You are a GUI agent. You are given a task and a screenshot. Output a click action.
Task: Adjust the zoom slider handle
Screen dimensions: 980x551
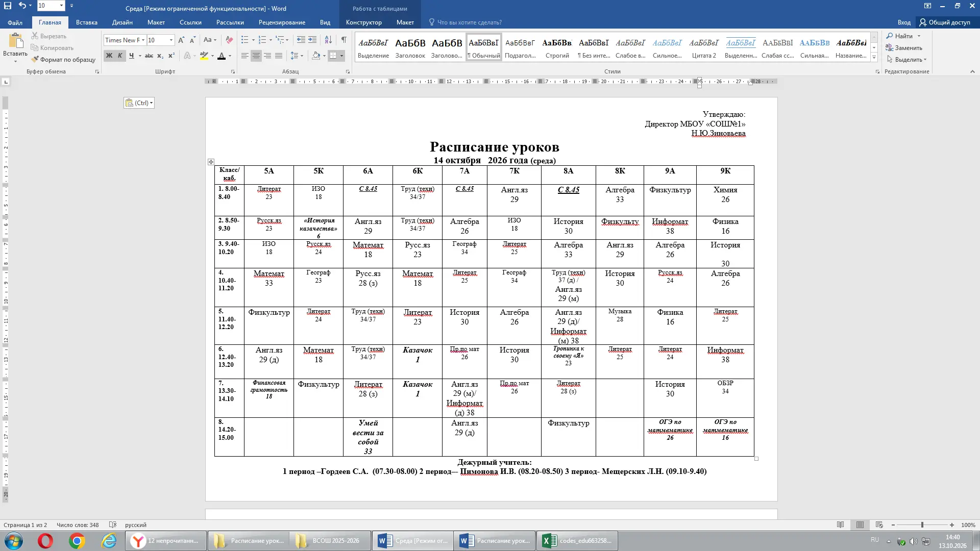pyautogui.click(x=922, y=525)
